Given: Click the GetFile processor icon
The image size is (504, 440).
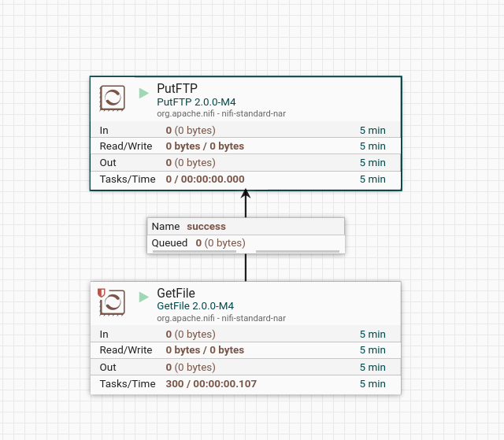Looking at the screenshot, I should click(112, 302).
